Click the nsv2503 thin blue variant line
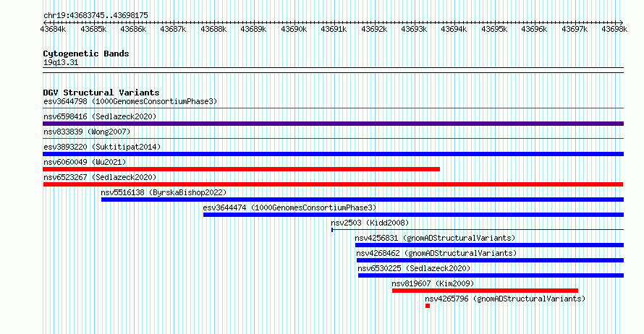The width and height of the screenshot is (644, 334). coord(478,230)
